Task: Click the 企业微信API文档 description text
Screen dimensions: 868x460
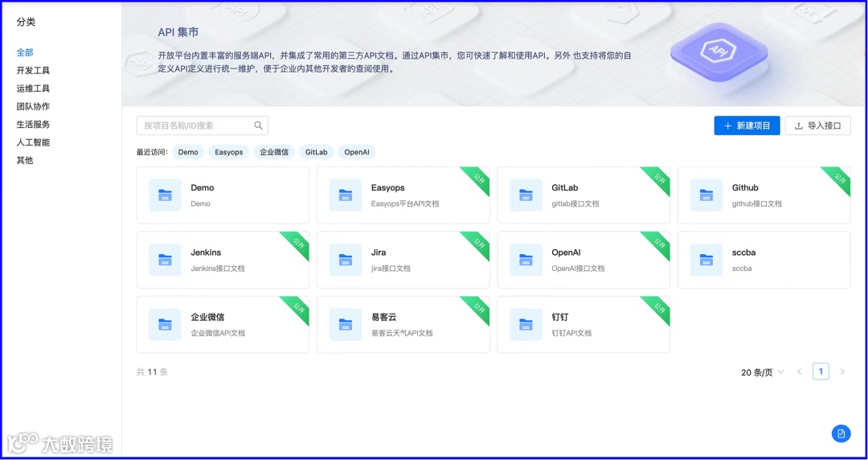Action: [x=218, y=334]
